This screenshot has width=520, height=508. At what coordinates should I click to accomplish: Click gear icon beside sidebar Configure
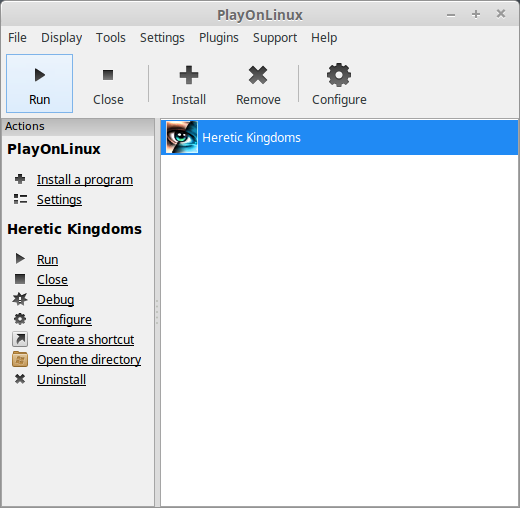point(20,319)
